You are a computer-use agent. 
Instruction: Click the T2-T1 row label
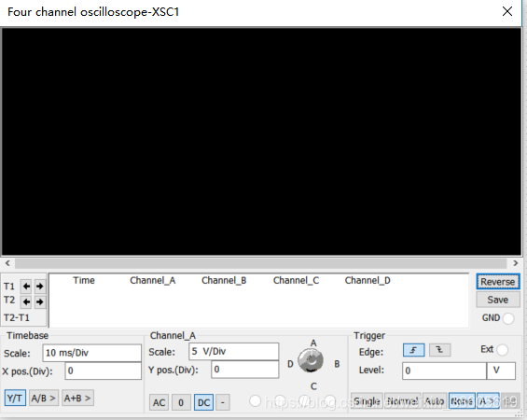pos(17,317)
